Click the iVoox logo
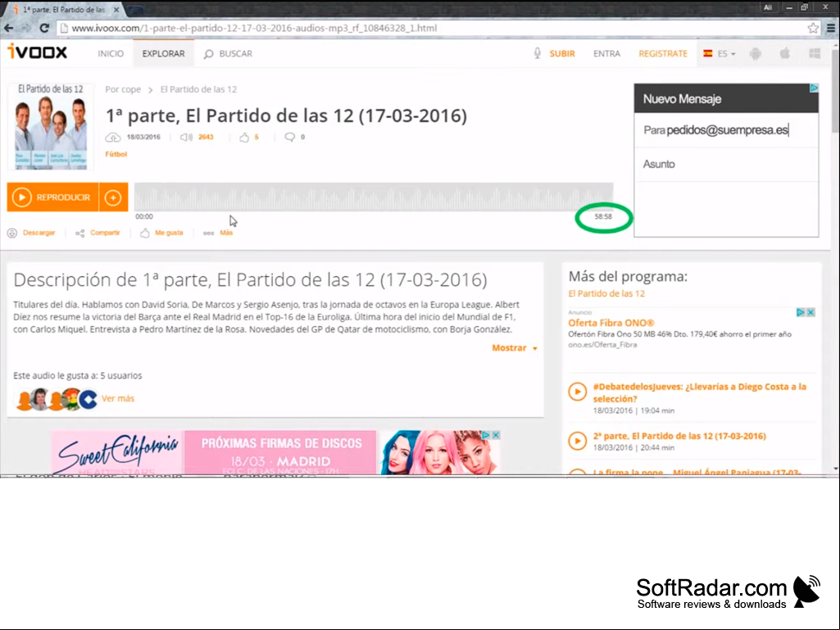The image size is (840, 630). (x=38, y=52)
